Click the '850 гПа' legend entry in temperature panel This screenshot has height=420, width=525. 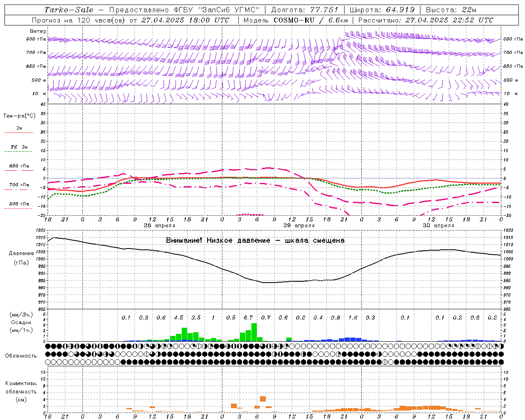[19, 166]
